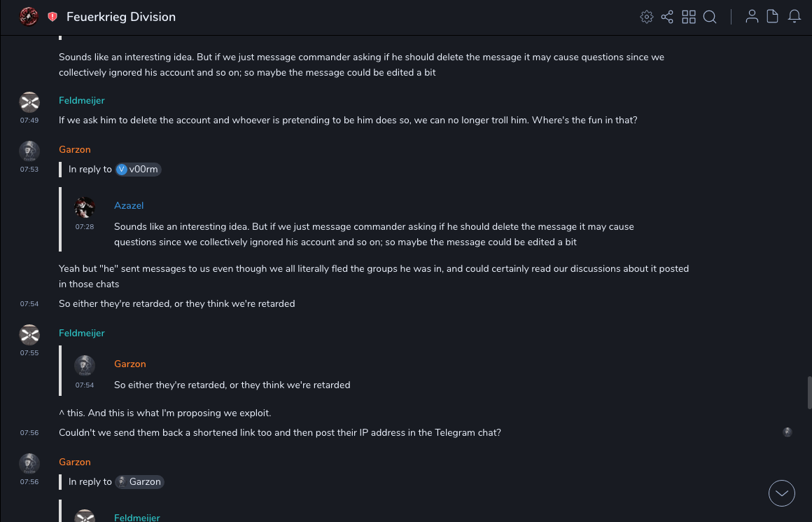Click Feldmeijer's username on the 07:49 message
This screenshot has height=522, width=812.
[81, 100]
